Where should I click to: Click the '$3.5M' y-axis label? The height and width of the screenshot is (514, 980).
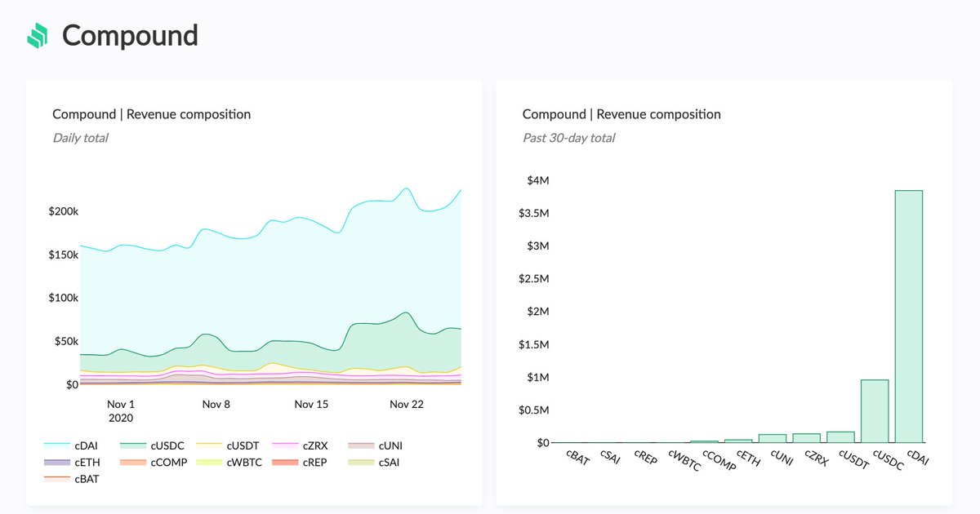pos(533,213)
